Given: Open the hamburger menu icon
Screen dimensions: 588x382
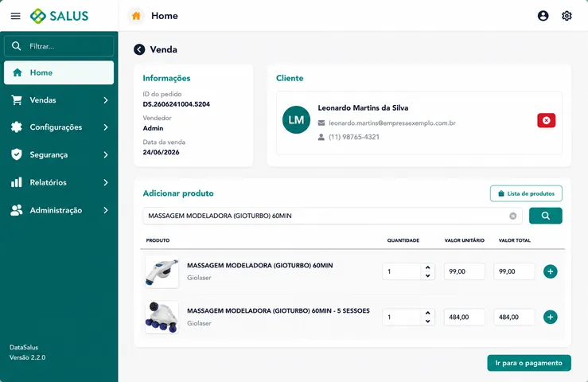Looking at the screenshot, I should (15, 16).
